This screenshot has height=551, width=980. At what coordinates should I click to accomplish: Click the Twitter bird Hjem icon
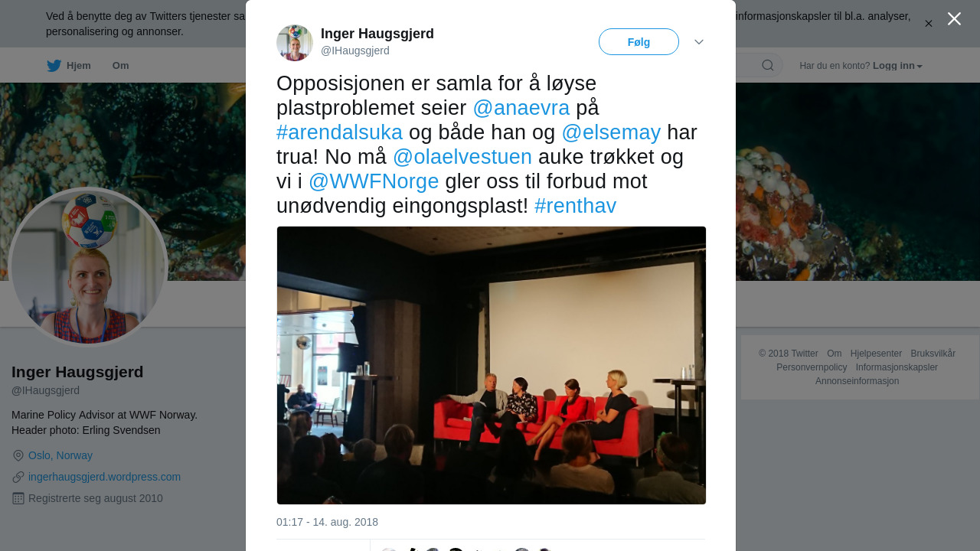[54, 66]
